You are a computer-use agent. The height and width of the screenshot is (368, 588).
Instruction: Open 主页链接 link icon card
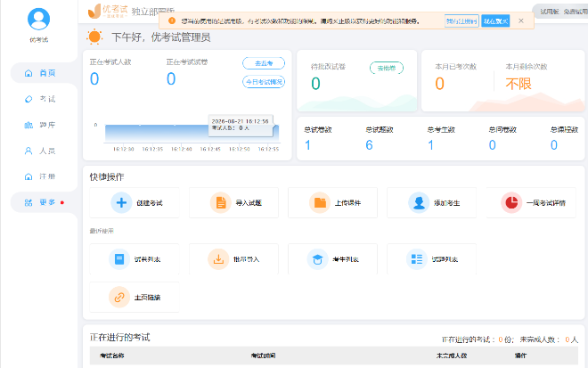pos(135,297)
